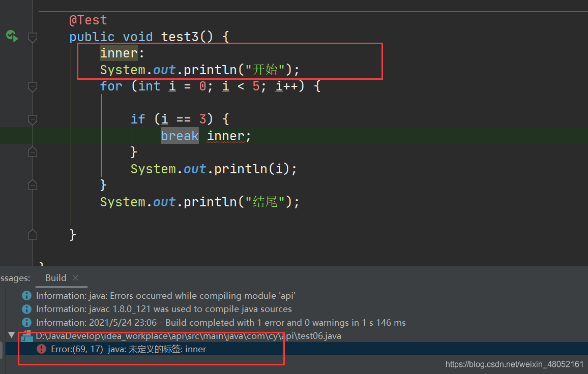Click the @Test annotation

[88, 20]
